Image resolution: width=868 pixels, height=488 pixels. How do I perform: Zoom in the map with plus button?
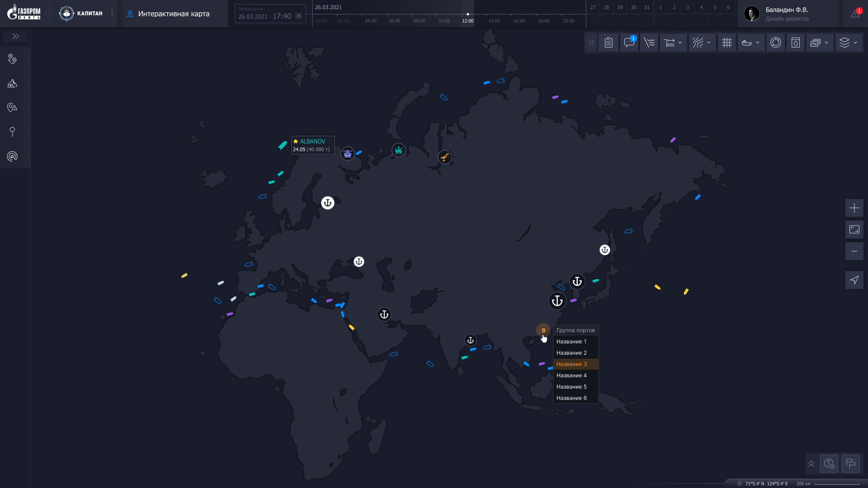[x=854, y=208]
